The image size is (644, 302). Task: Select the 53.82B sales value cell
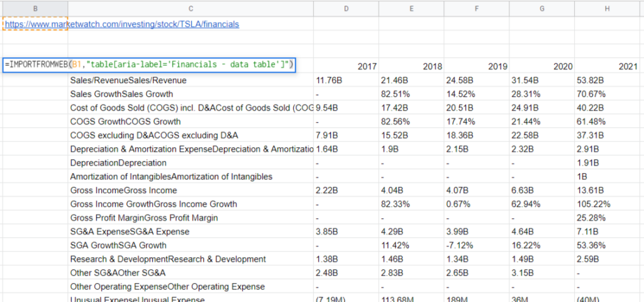pyautogui.click(x=608, y=81)
